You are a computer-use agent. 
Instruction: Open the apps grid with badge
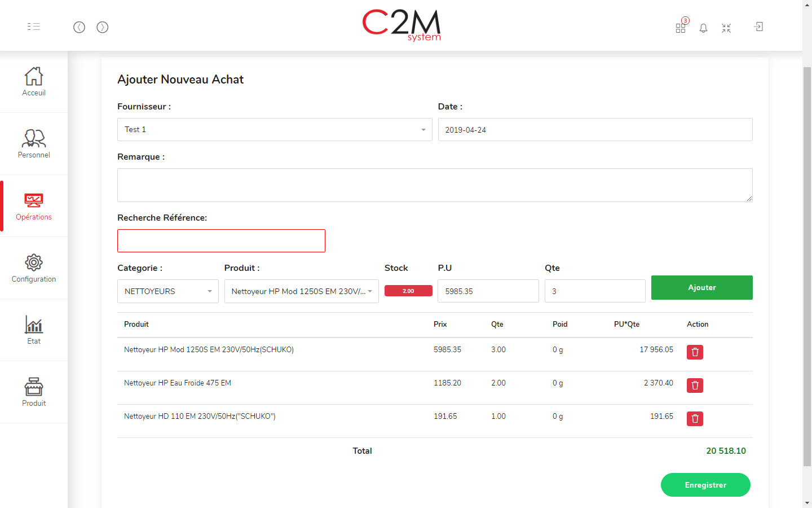click(681, 28)
